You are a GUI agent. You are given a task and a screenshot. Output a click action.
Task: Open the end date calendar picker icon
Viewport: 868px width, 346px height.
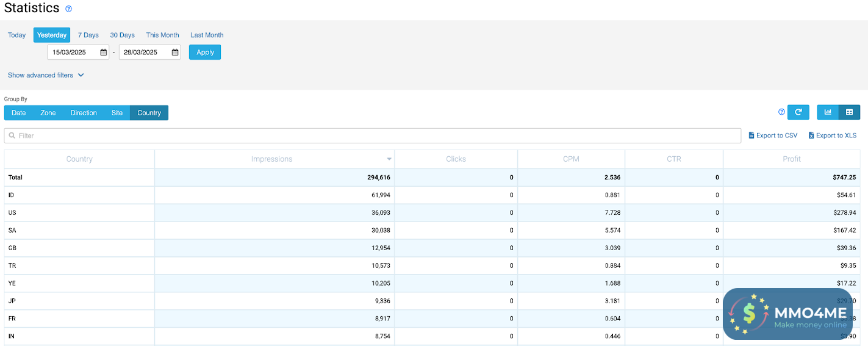tap(175, 52)
